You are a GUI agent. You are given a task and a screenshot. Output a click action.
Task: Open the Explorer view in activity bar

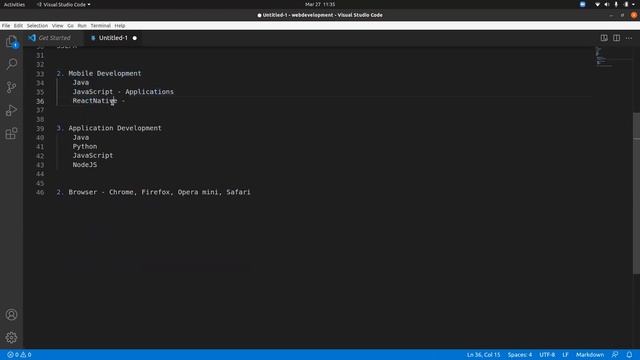click(x=11, y=41)
